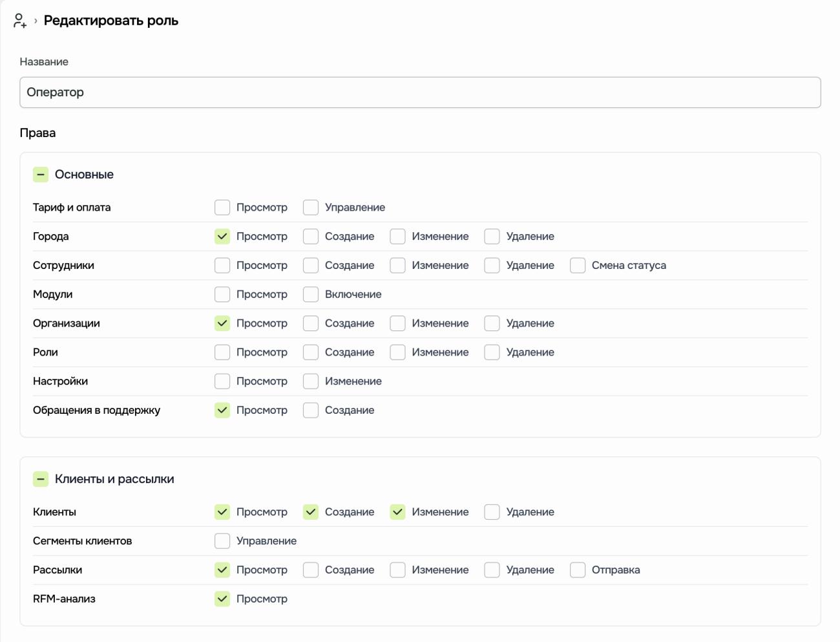Enable Просмотр for Сотрудники
Screen dimensions: 840x642
tap(222, 266)
